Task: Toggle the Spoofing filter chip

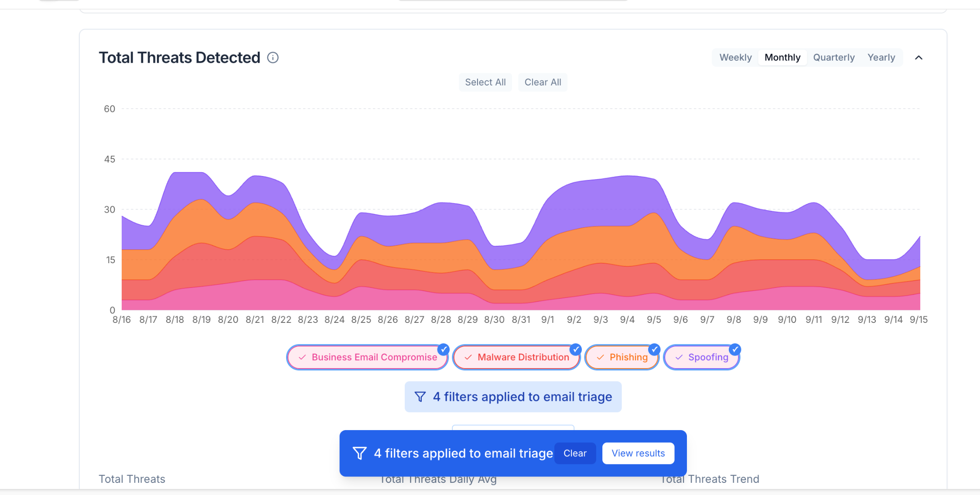Action: point(701,357)
